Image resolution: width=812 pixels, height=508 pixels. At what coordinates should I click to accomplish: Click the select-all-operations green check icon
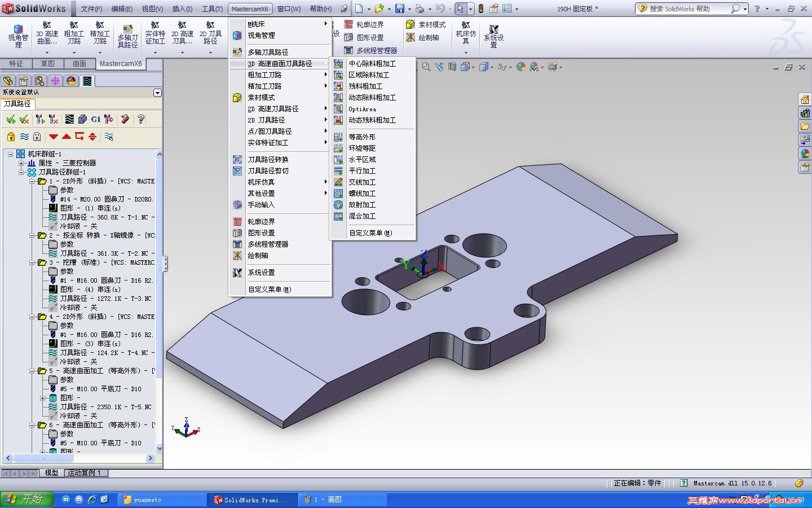pyautogui.click(x=11, y=119)
